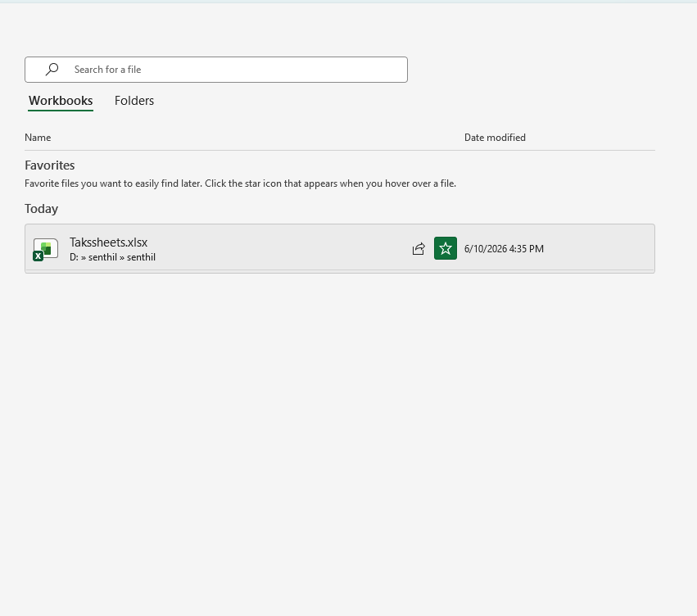Click the D: » senthil » senthil path
This screenshot has height=616, width=697.
pyautogui.click(x=112, y=257)
